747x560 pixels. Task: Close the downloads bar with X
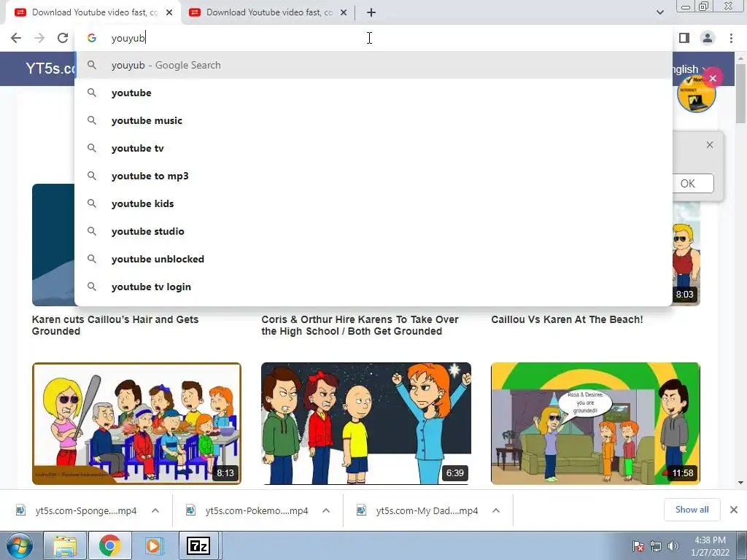coord(734,510)
